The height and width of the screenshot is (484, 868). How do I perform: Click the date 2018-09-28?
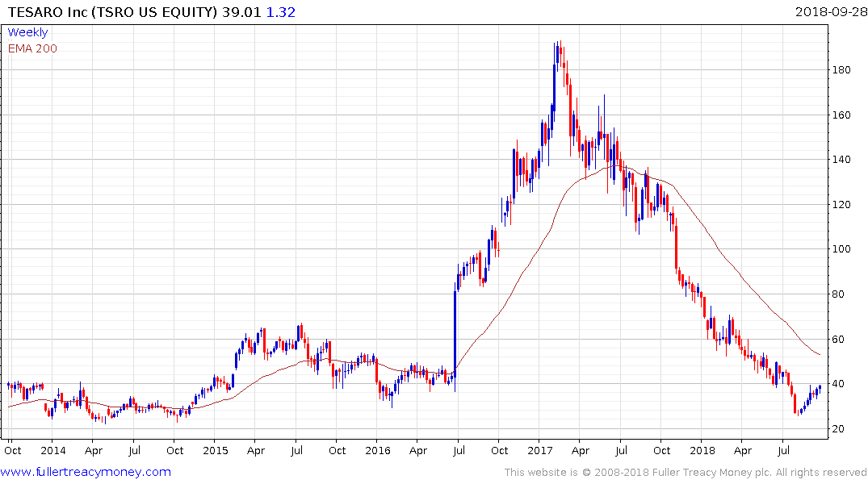[831, 11]
